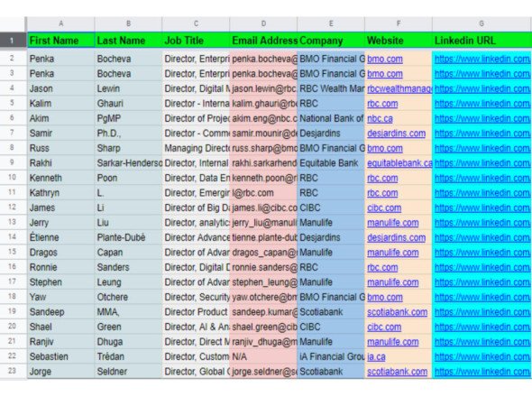Open the cibc.com link in row 12
Image resolution: width=532 pixels, height=397 pixels.
coord(384,208)
